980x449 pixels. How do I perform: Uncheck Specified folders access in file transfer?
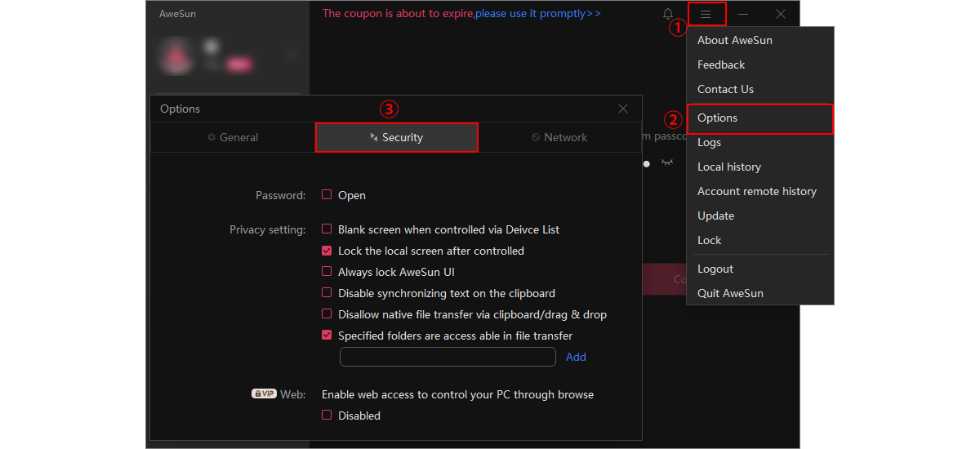(327, 336)
